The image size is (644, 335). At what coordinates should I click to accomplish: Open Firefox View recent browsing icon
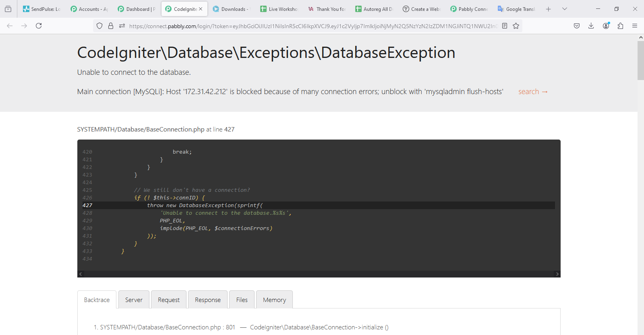click(x=8, y=9)
